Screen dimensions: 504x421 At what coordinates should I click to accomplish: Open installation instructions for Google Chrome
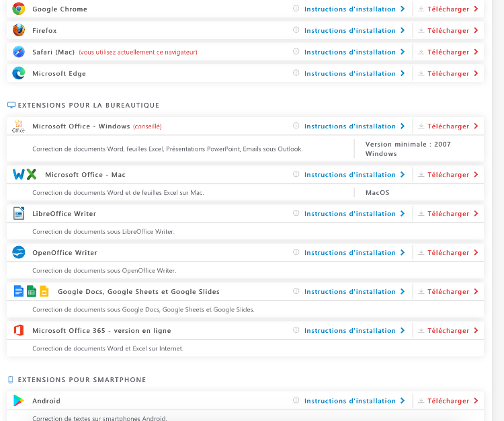(354, 9)
